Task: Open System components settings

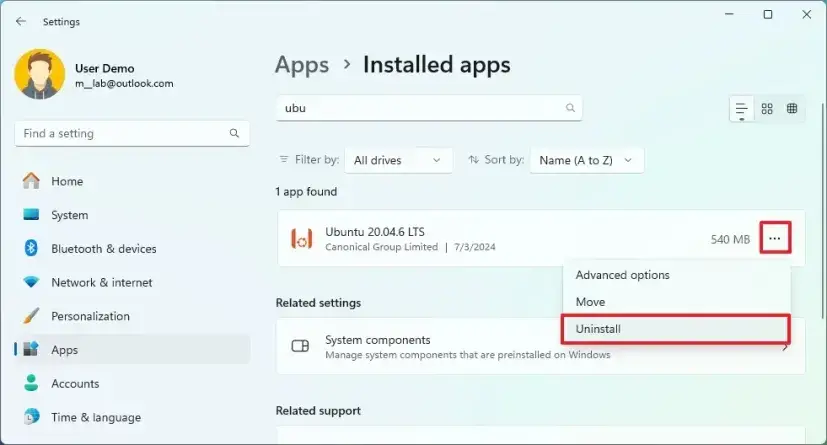Action: (541, 346)
